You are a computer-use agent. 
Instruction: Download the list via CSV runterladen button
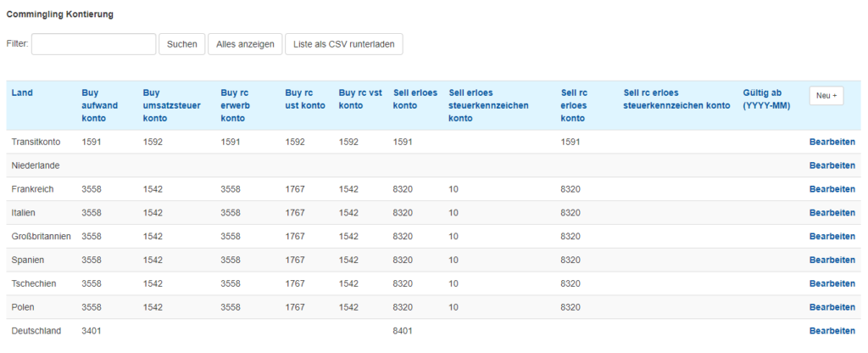(344, 44)
